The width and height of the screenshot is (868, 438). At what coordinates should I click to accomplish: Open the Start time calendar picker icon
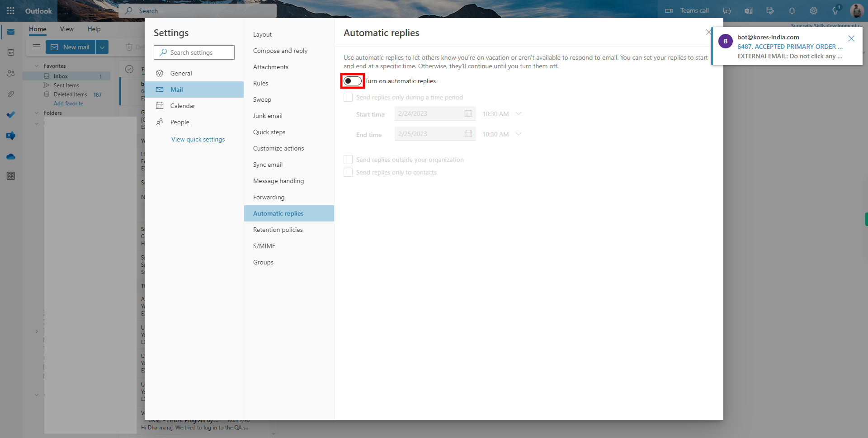click(x=468, y=113)
